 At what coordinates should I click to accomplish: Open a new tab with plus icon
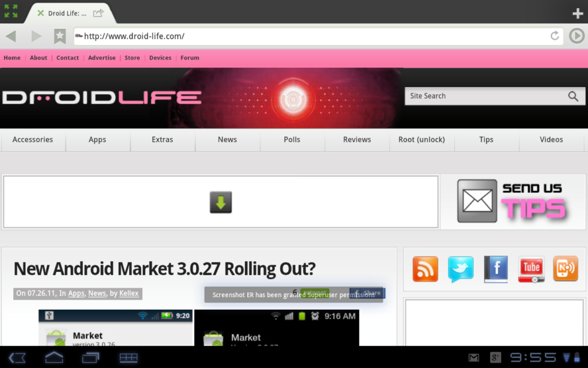(x=577, y=13)
